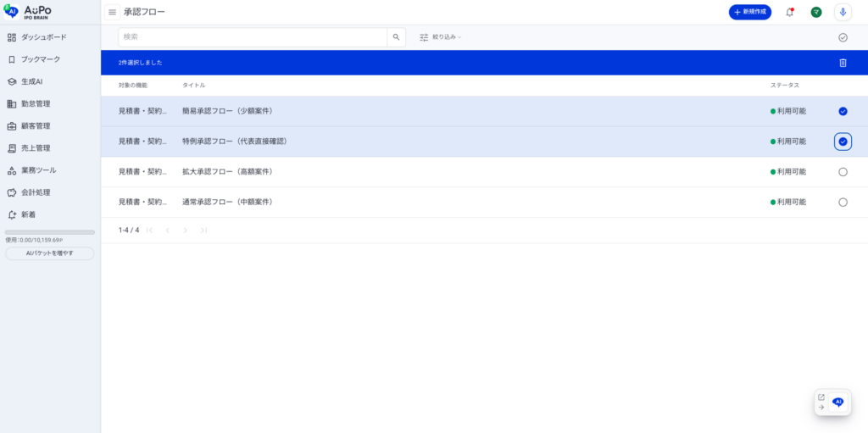This screenshot has width=868, height=433.
Task: Delete selected items with trash icon
Action: coord(843,63)
